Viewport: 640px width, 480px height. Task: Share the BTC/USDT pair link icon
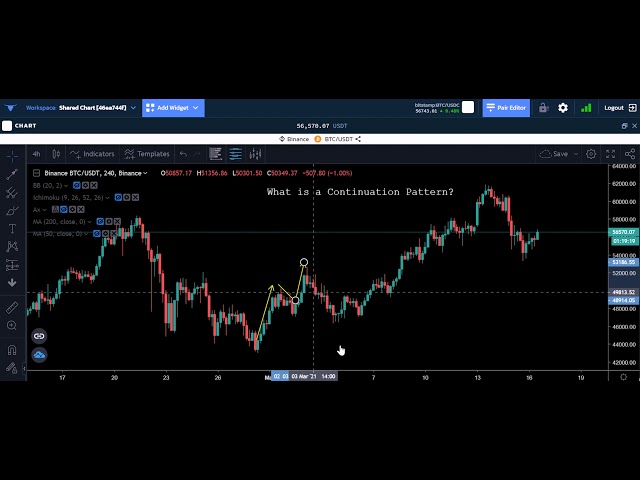click(358, 139)
